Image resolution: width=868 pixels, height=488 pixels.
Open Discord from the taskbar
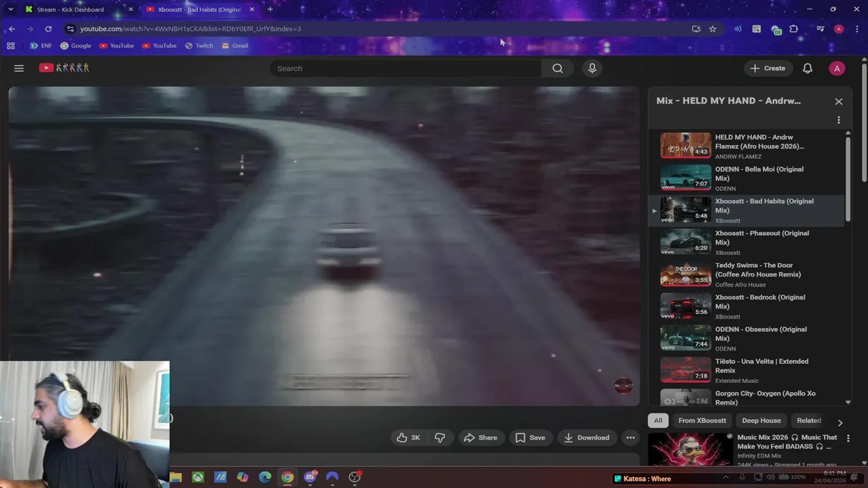310,477
